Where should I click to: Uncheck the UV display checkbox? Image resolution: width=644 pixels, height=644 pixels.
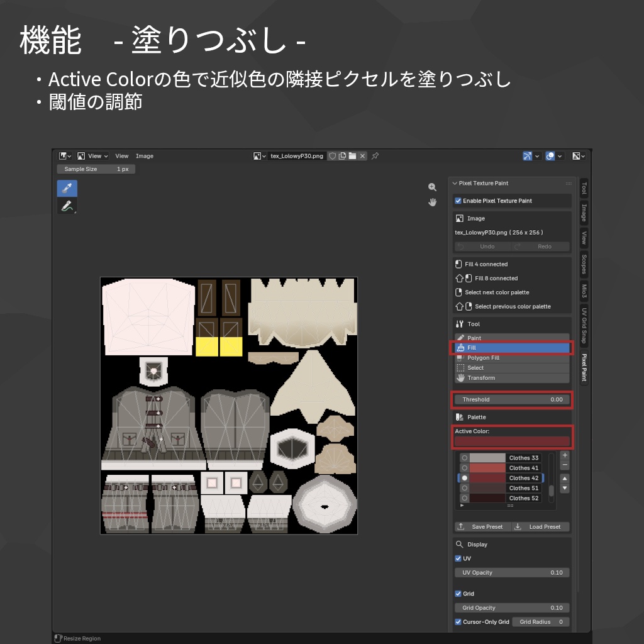coord(458,558)
